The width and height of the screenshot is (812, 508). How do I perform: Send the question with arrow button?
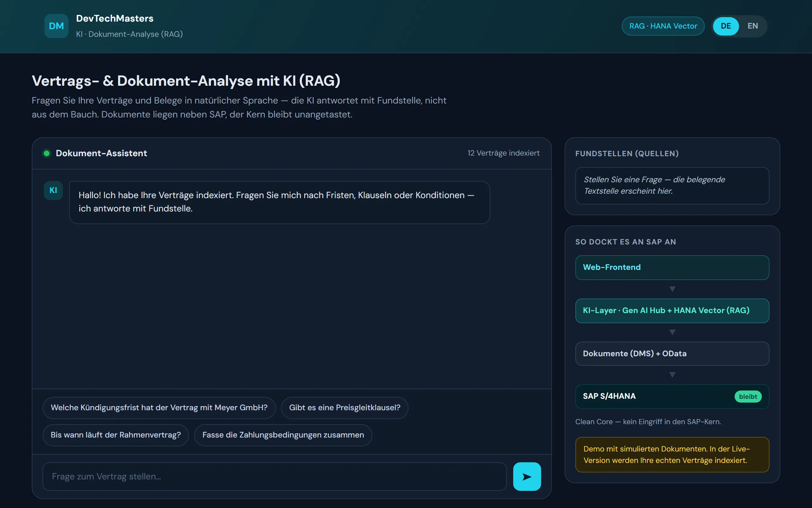pos(527,477)
